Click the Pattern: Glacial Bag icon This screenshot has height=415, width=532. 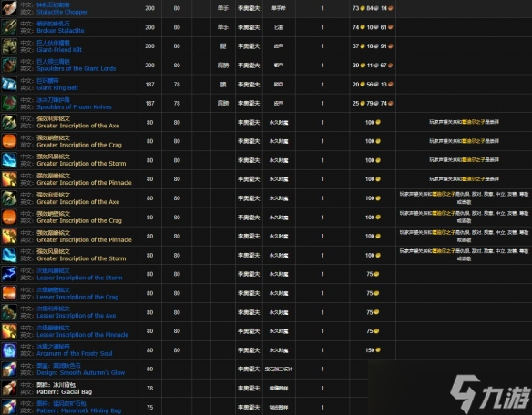pyautogui.click(x=9, y=389)
